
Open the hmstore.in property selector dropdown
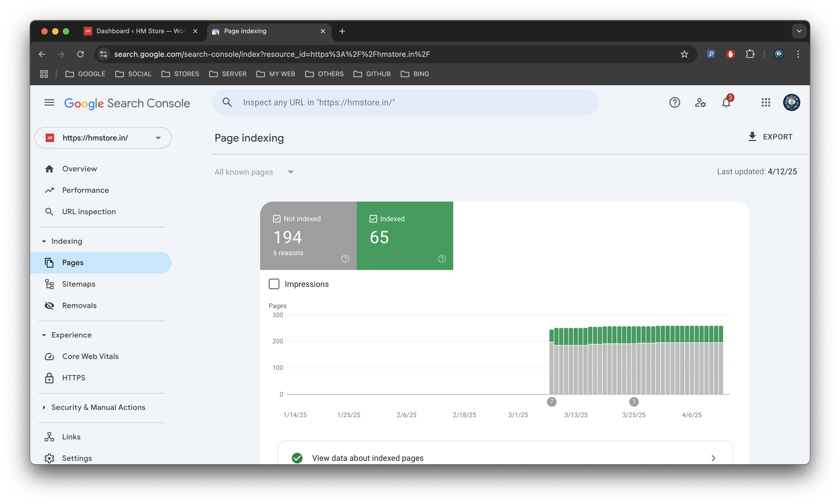tap(103, 138)
